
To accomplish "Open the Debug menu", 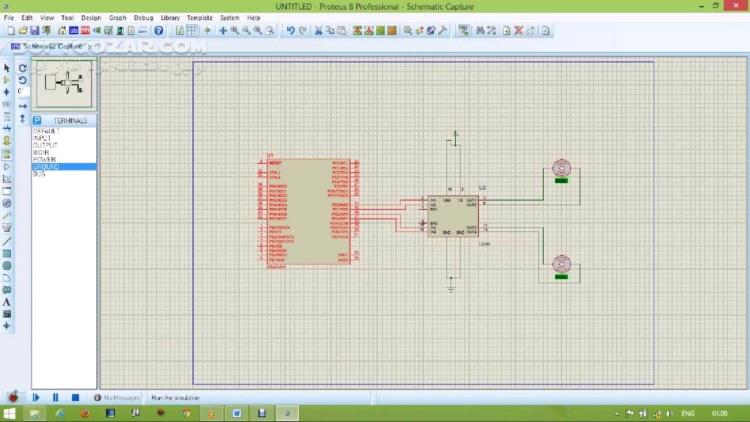I will (x=143, y=18).
